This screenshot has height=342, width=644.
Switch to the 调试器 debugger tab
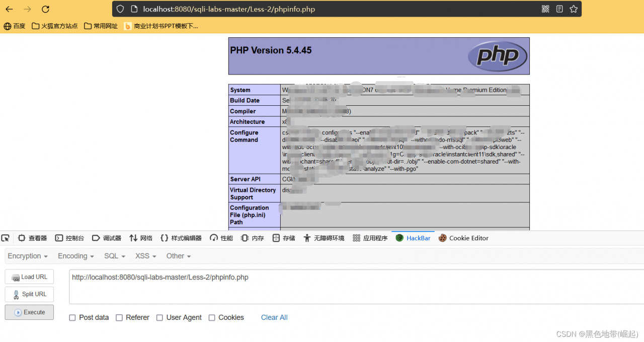107,238
